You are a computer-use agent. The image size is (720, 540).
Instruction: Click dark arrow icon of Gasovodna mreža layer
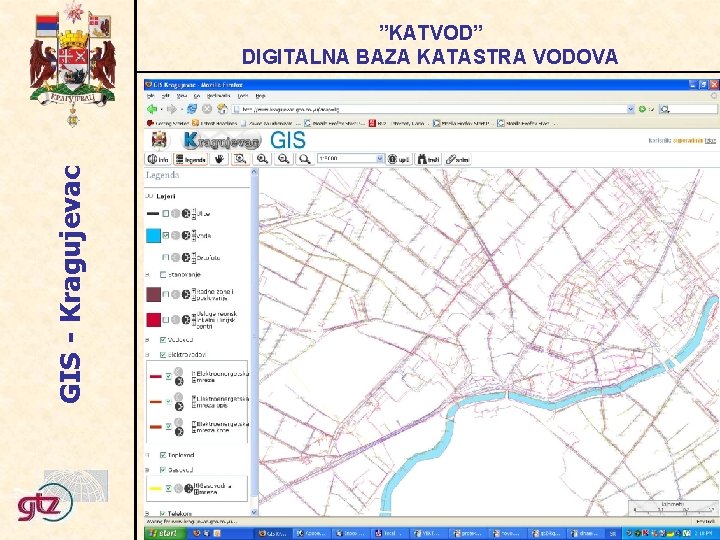pyautogui.click(x=188, y=489)
